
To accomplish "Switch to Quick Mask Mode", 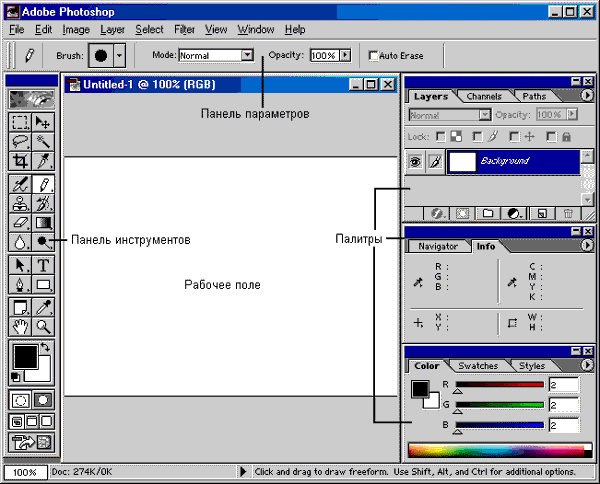I will 43,400.
